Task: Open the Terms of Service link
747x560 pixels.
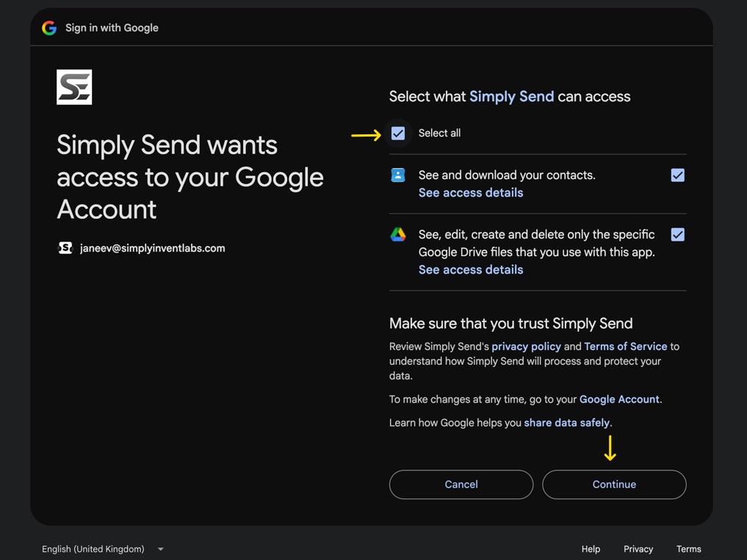Action: click(626, 346)
